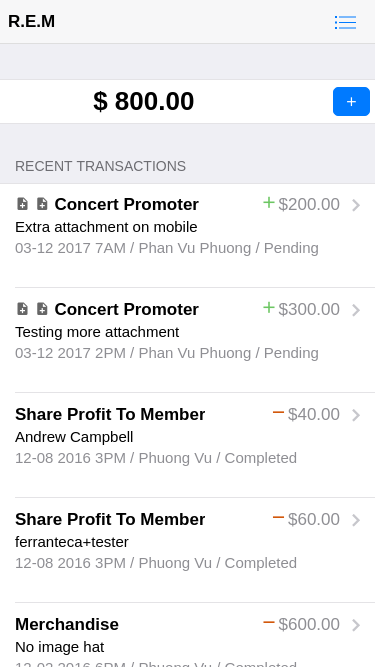Expand chevron on the $60.00 transaction

click(356, 520)
